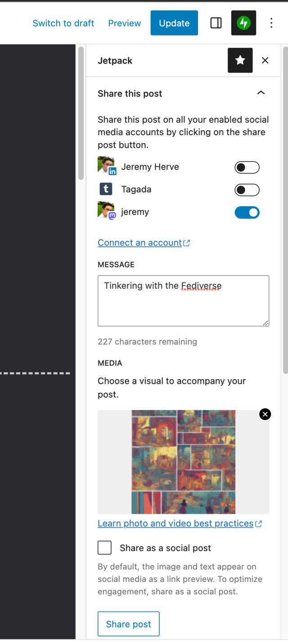Screen dimensions: 288x644
Task: Open the Jetpack icon in the top toolbar
Action: 243,23
